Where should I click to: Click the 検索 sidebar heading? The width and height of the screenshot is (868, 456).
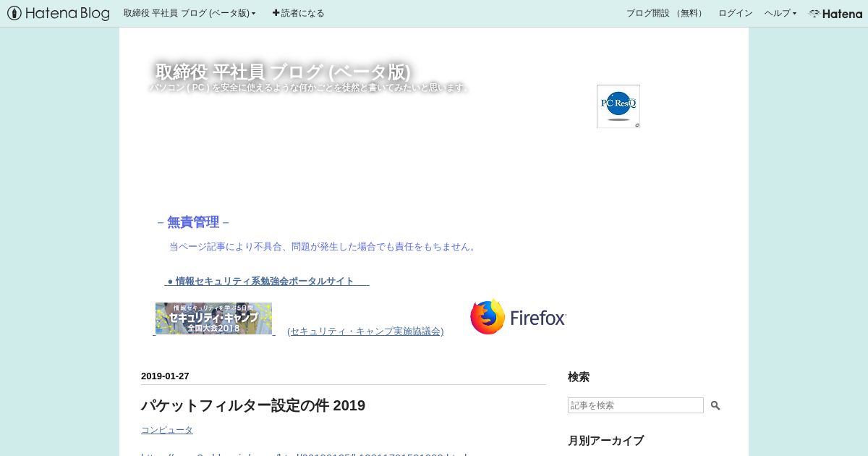tap(579, 376)
